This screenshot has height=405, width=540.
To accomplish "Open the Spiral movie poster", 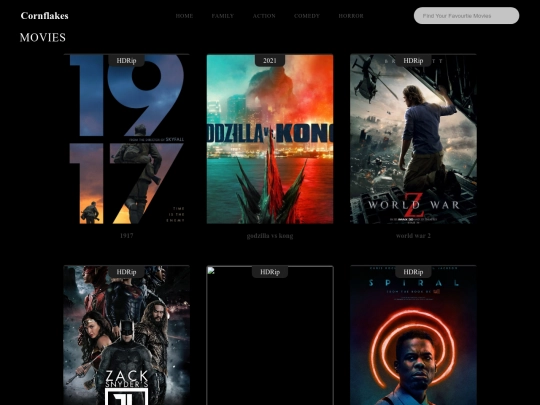I will [x=413, y=335].
